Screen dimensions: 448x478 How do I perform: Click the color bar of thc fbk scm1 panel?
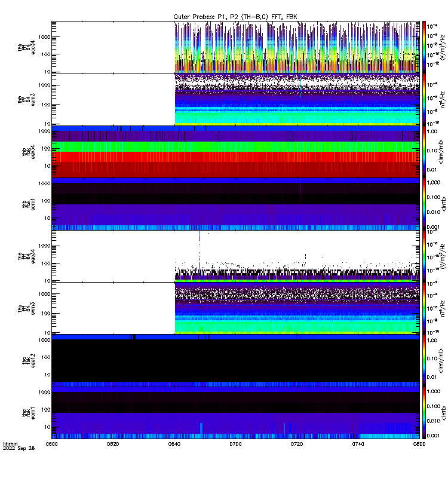point(424,413)
